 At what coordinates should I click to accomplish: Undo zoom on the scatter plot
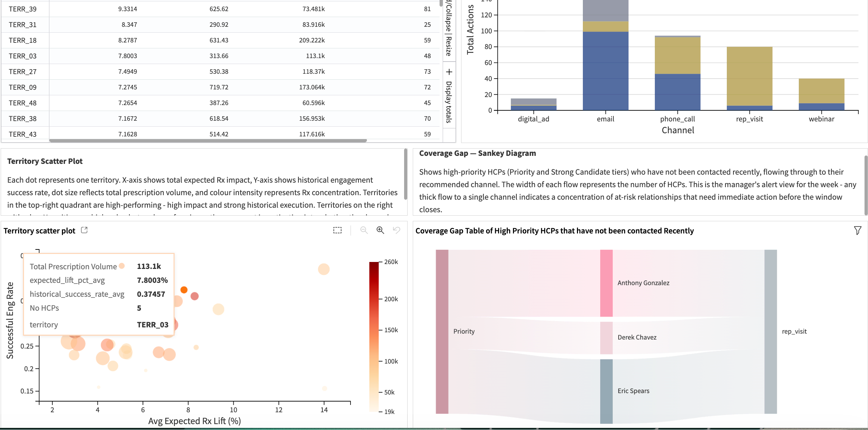[396, 230]
